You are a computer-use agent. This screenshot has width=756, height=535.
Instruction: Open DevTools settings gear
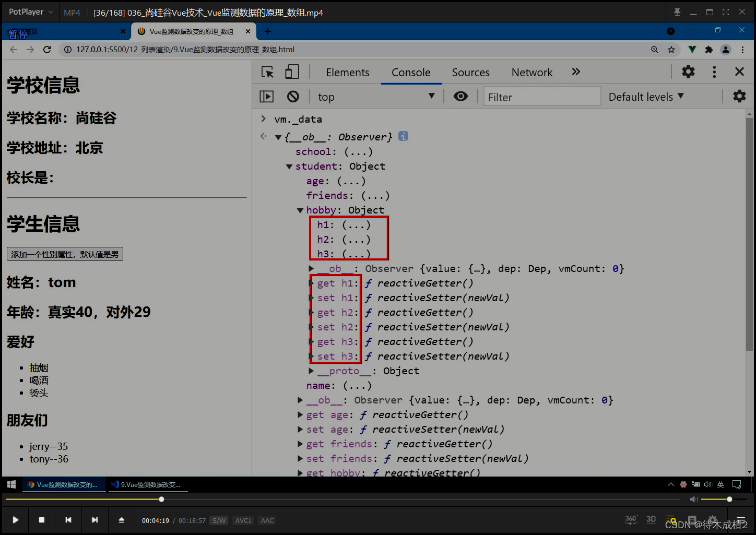coord(689,72)
